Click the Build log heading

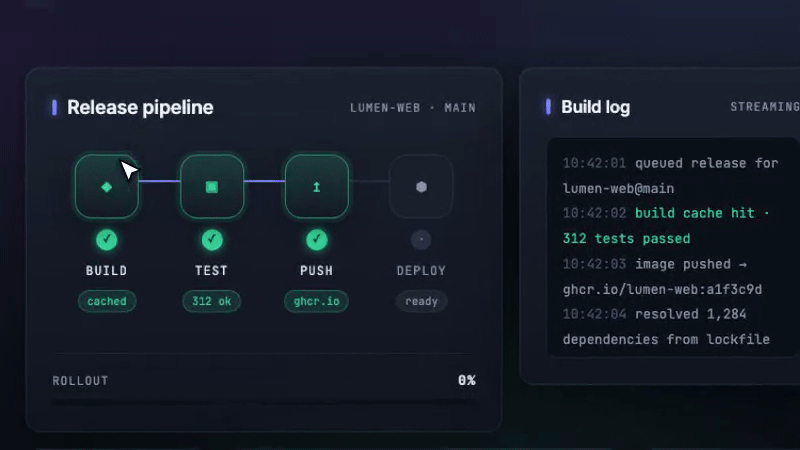click(x=595, y=107)
